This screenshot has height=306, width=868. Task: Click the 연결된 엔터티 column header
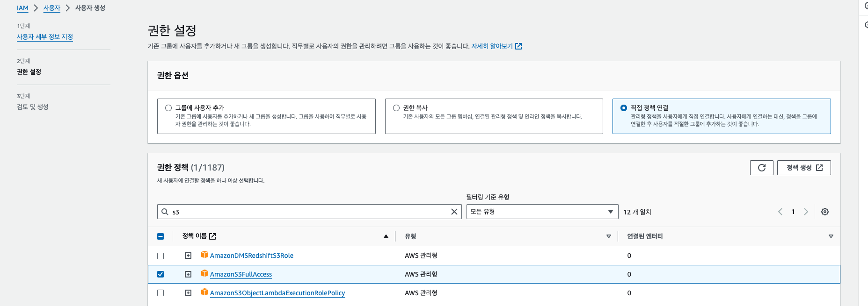tap(645, 236)
